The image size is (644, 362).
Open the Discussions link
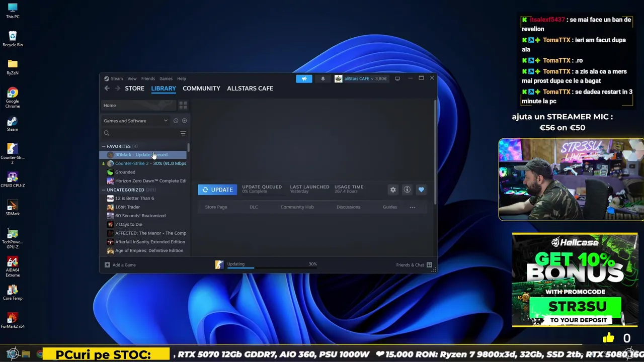click(348, 207)
